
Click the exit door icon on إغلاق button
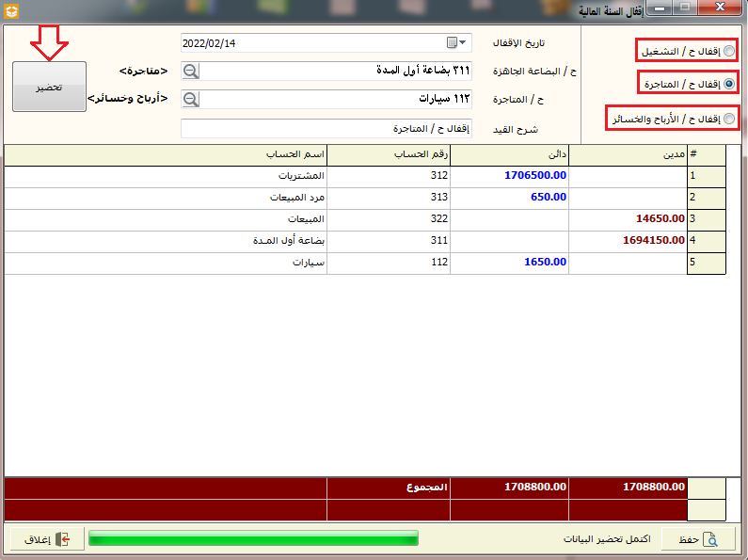[x=62, y=539]
